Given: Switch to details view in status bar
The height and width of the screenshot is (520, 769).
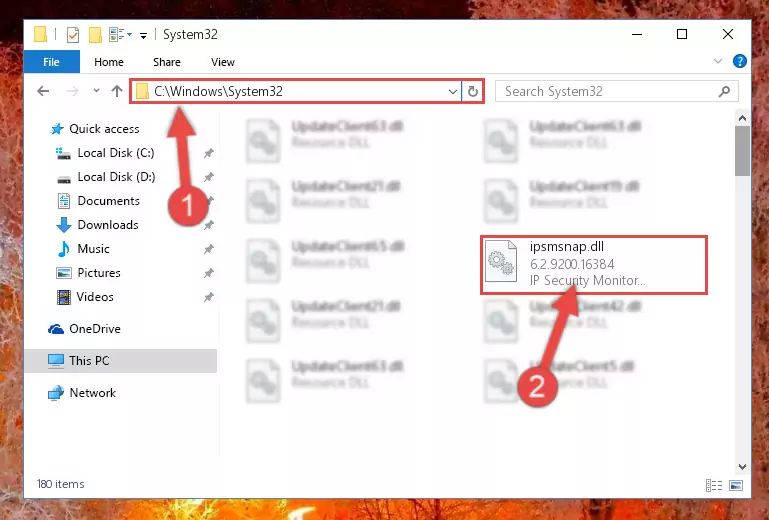Looking at the screenshot, I should [714, 485].
